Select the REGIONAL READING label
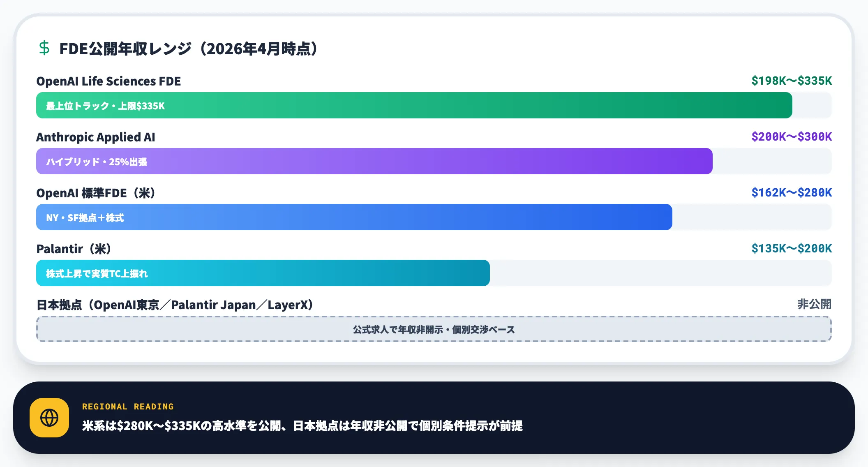The width and height of the screenshot is (868, 467). pos(127,407)
